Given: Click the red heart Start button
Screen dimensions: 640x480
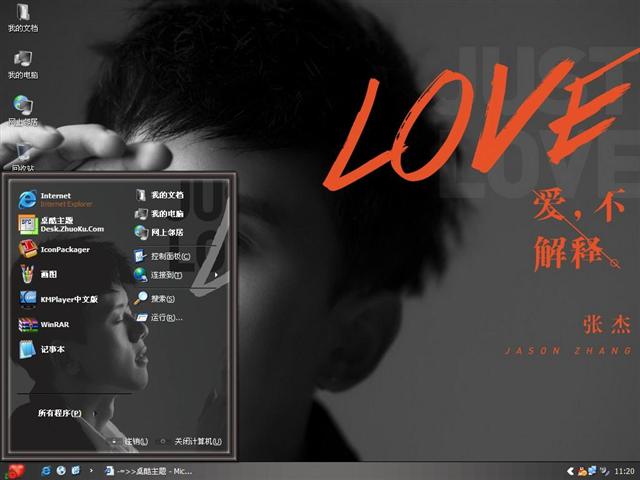Looking at the screenshot, I should tap(15, 471).
